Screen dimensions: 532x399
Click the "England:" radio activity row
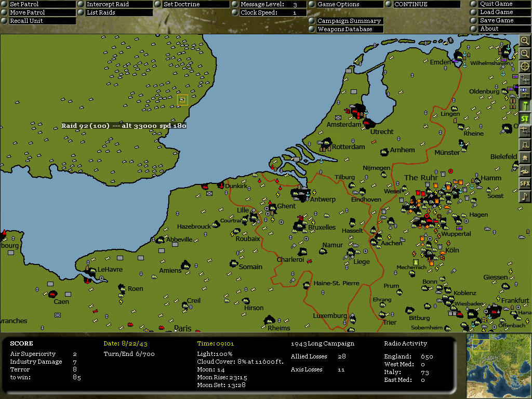pos(408,356)
